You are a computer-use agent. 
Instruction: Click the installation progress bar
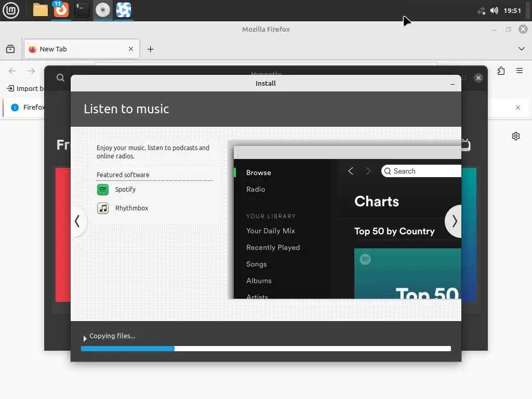[266, 349]
